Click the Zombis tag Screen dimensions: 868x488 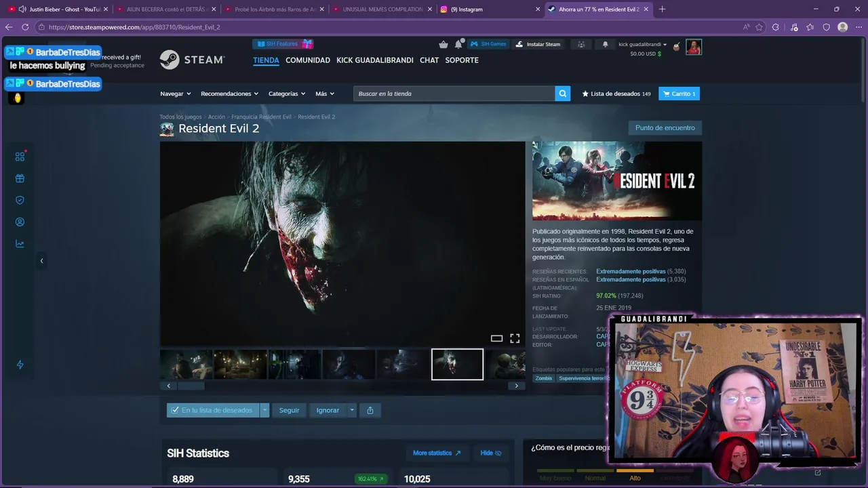544,378
